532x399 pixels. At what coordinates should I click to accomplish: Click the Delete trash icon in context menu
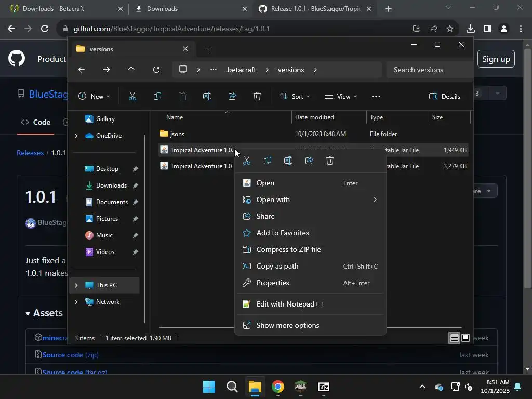[330, 161]
